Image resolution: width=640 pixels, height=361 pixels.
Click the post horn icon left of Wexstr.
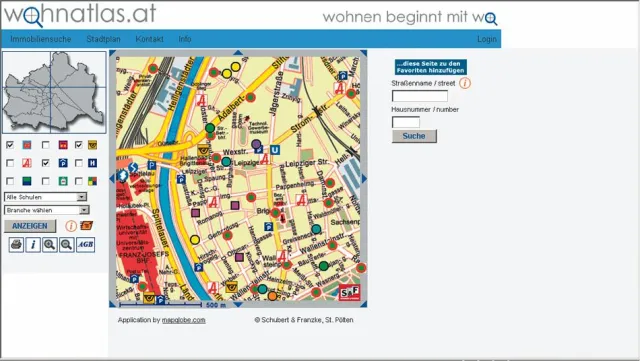(x=203, y=149)
